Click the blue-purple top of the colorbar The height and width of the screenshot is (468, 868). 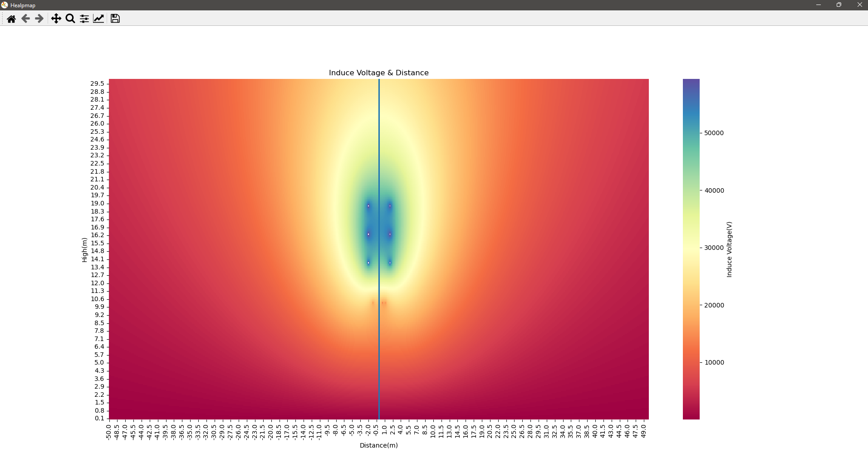(691, 83)
